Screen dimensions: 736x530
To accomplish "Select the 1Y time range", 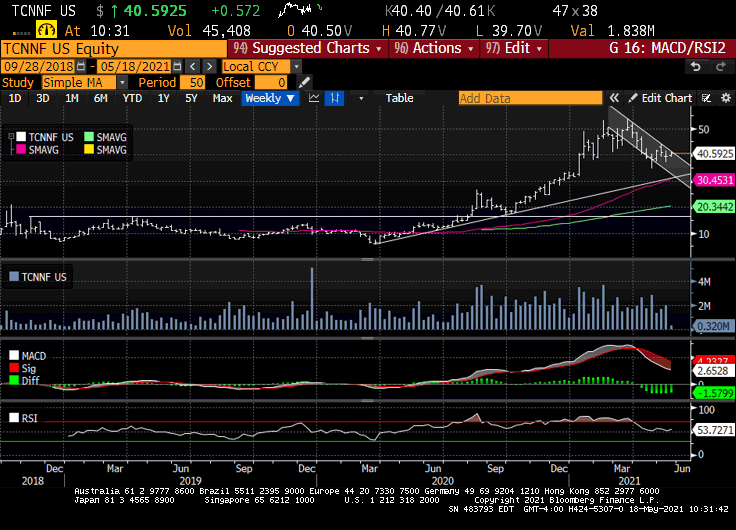I will tap(163, 98).
